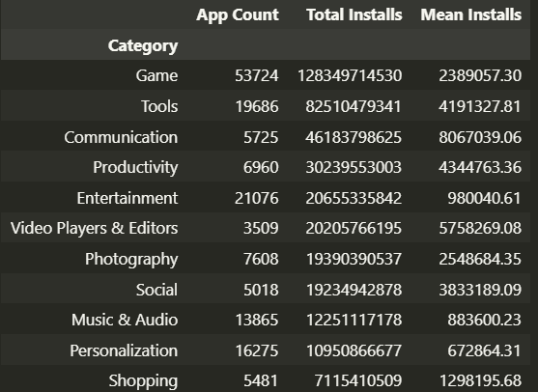
Task: Click Game app count value 53724
Action: [257, 76]
